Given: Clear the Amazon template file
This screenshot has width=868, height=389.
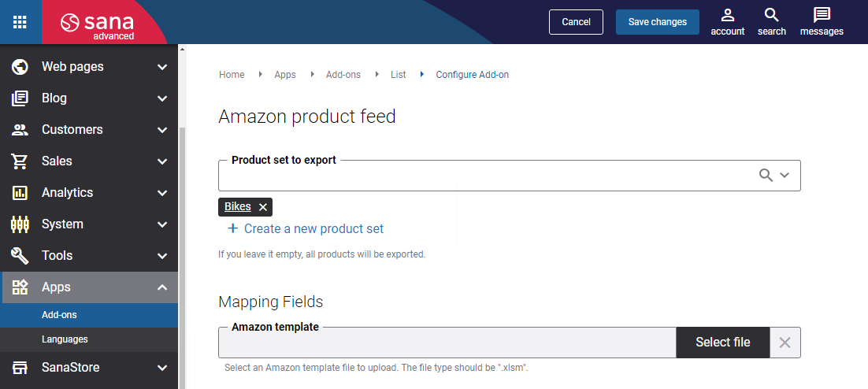Looking at the screenshot, I should (x=785, y=343).
